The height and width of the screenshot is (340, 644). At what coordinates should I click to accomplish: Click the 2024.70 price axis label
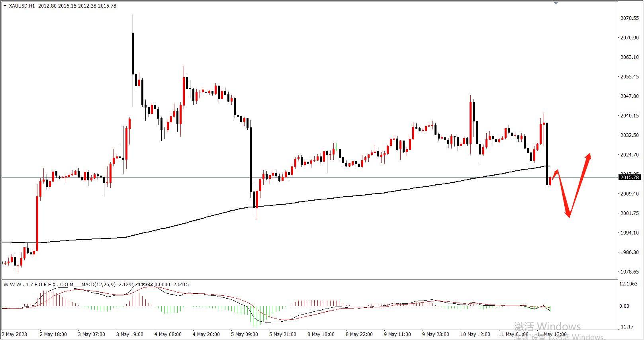click(629, 155)
